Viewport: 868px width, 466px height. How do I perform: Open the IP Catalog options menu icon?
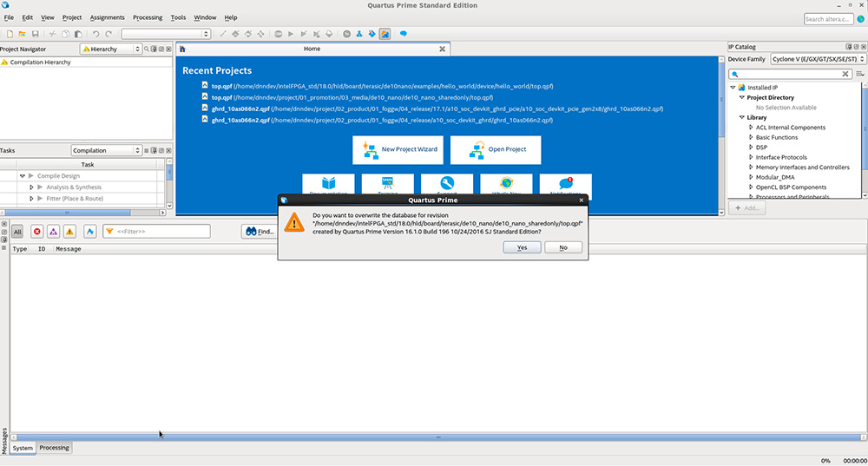(x=859, y=74)
